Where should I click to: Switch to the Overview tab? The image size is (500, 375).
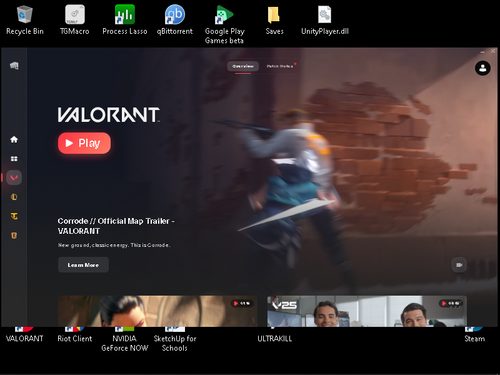point(243,66)
